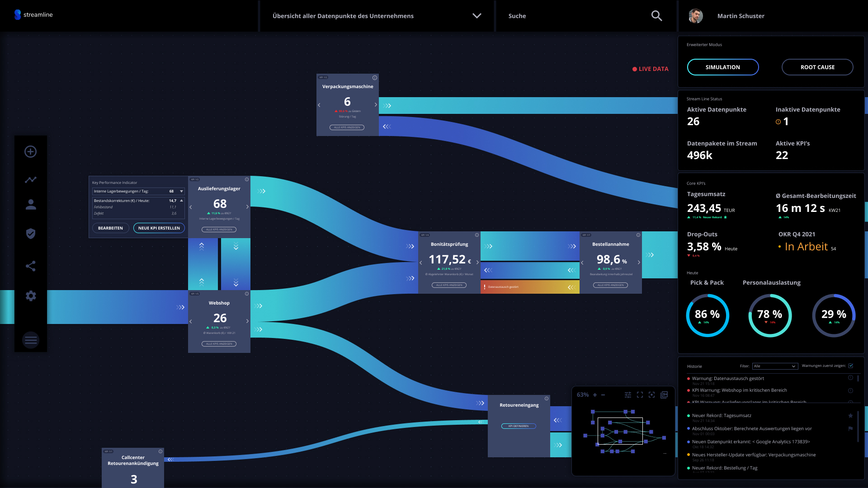This screenshot has width=868, height=488.
Task: Click info icon on Webshop card
Action: (x=247, y=294)
